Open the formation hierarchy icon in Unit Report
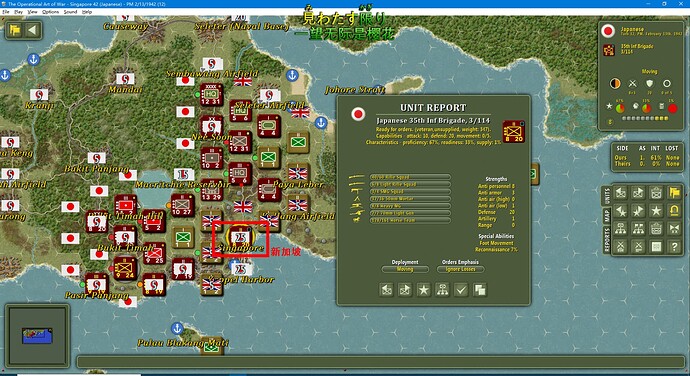 click(442, 290)
